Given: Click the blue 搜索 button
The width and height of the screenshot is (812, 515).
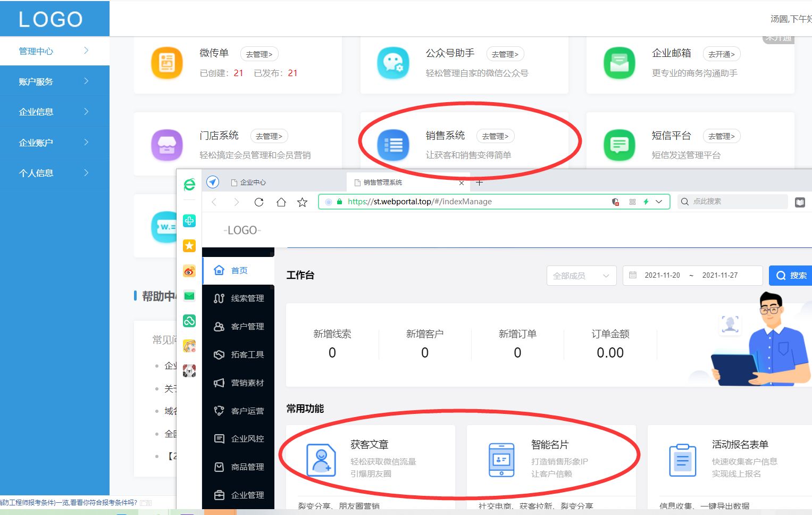Looking at the screenshot, I should coord(791,276).
